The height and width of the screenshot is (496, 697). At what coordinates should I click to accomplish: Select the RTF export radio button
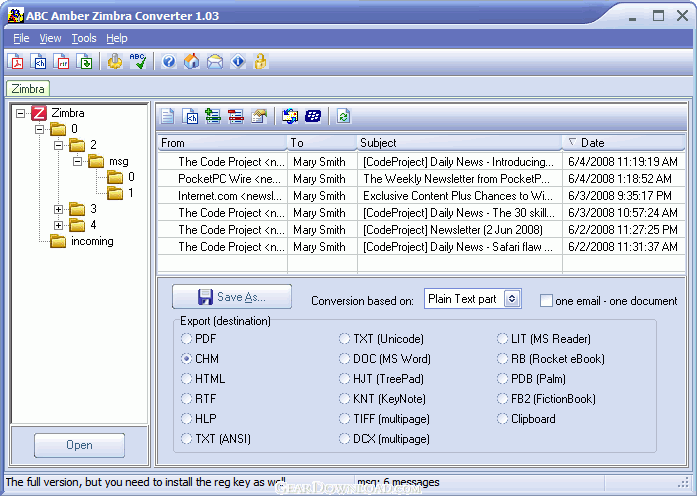tap(186, 399)
